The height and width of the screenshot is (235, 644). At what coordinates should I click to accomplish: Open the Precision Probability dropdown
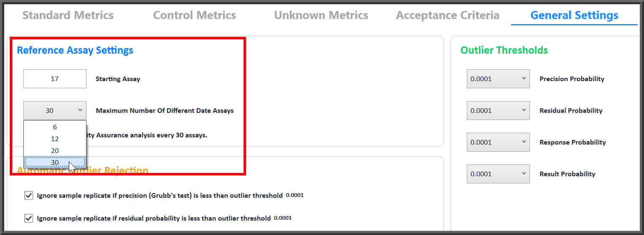498,79
